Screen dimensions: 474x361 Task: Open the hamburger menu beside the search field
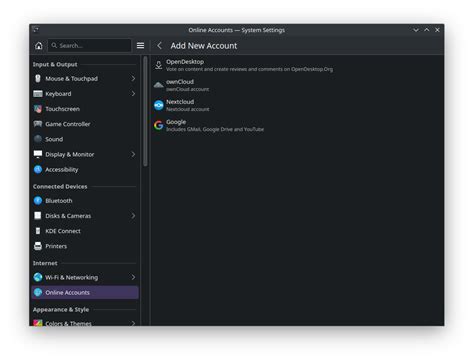point(140,45)
